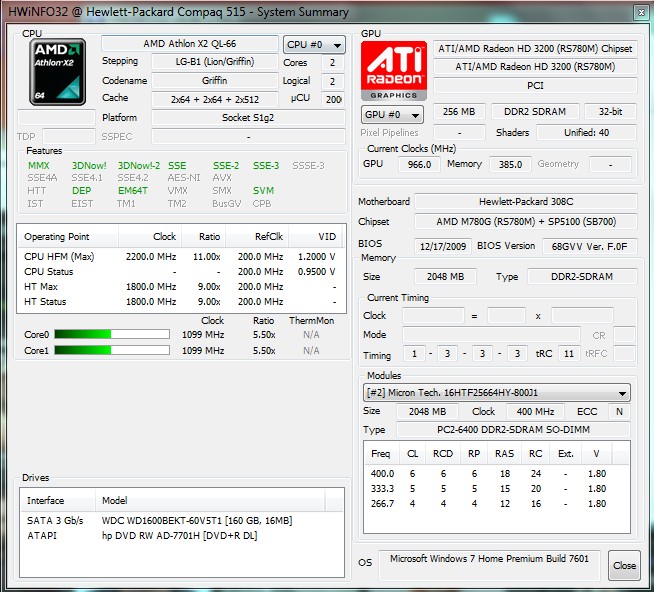Viewport: 654px width, 592px height.
Task: Click the tRC timing value 11
Action: coord(569,354)
